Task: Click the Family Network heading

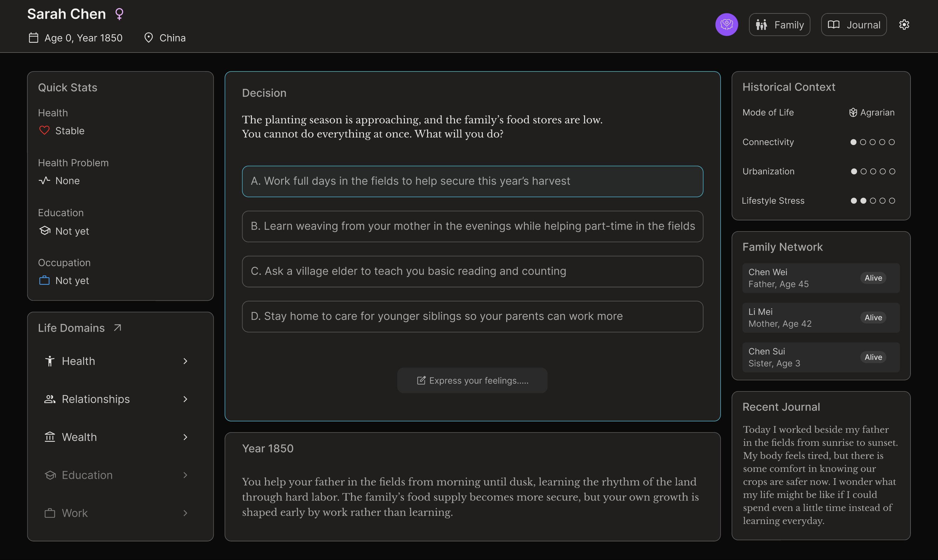Action: [x=782, y=247]
